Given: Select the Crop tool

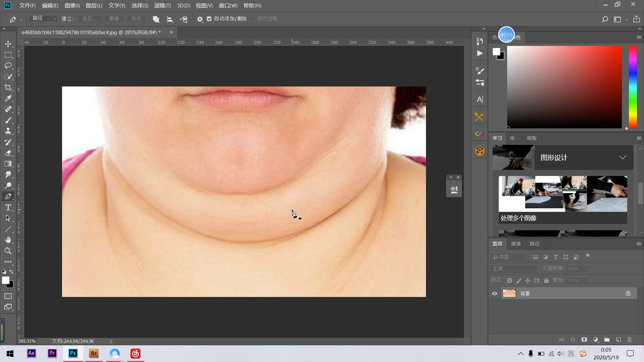Looking at the screenshot, I should click(x=8, y=87).
